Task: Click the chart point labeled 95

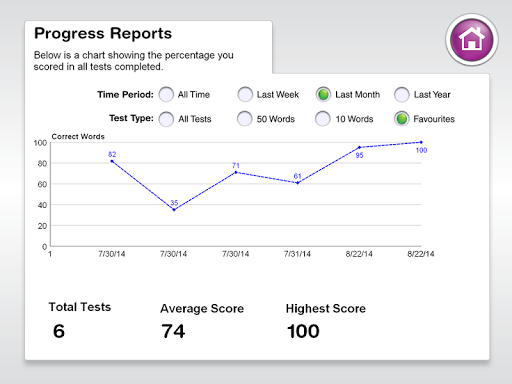Action: tap(359, 147)
